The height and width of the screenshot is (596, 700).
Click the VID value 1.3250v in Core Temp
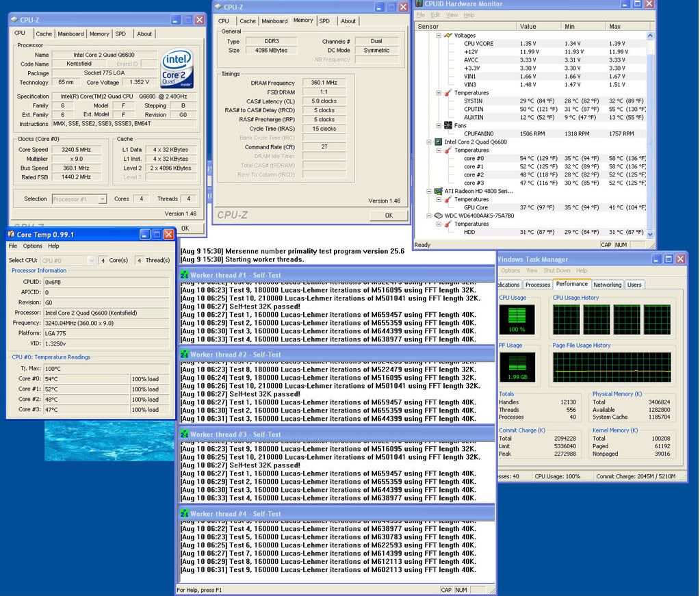(106, 344)
